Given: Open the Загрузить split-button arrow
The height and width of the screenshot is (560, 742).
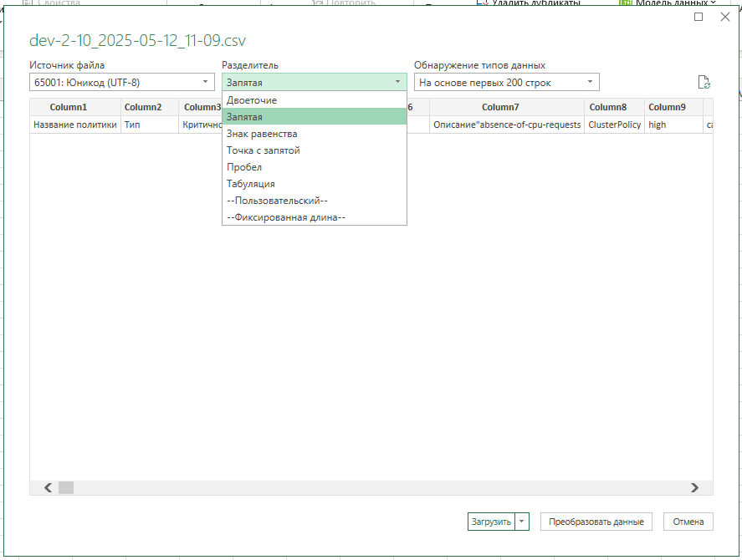Looking at the screenshot, I should point(523,522).
